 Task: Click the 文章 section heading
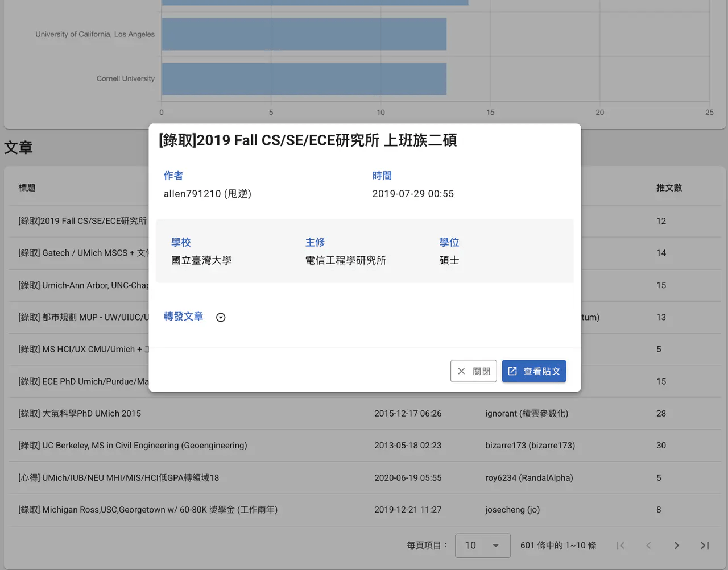(x=18, y=148)
